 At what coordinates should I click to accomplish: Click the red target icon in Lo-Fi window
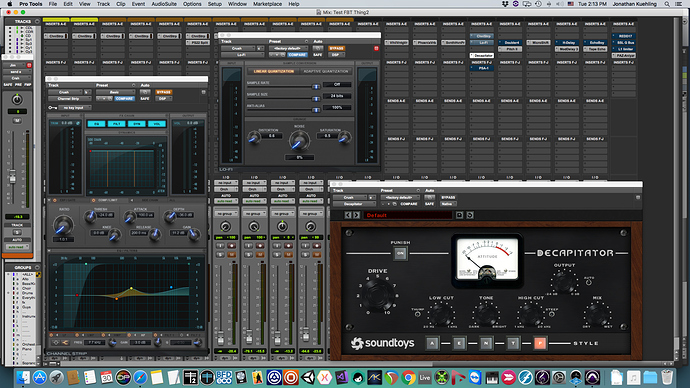tap(376, 48)
